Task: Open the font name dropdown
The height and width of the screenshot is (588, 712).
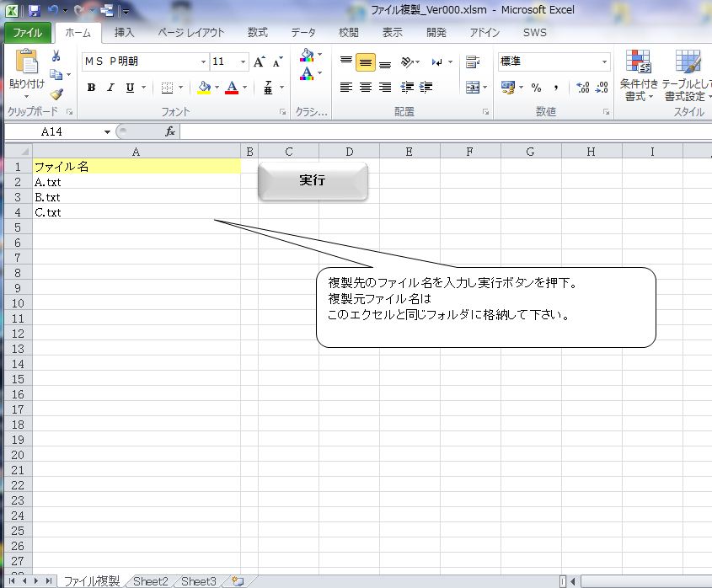Action: coord(203,62)
